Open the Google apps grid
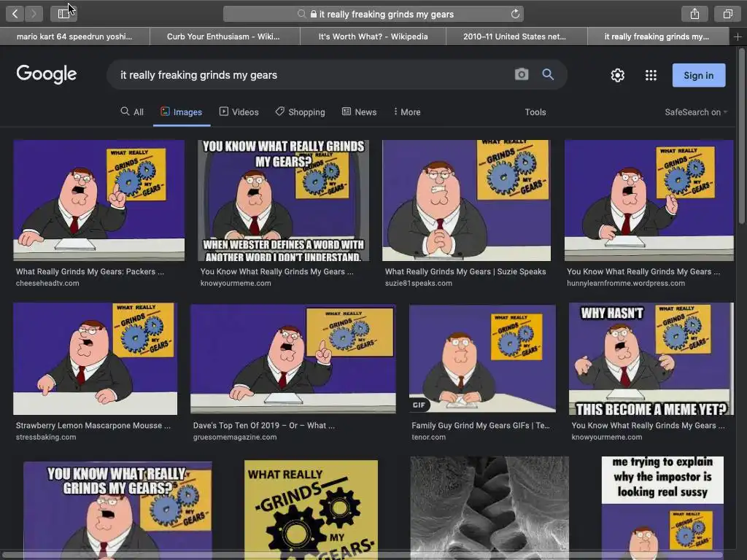Image resolution: width=747 pixels, height=560 pixels. 651,75
